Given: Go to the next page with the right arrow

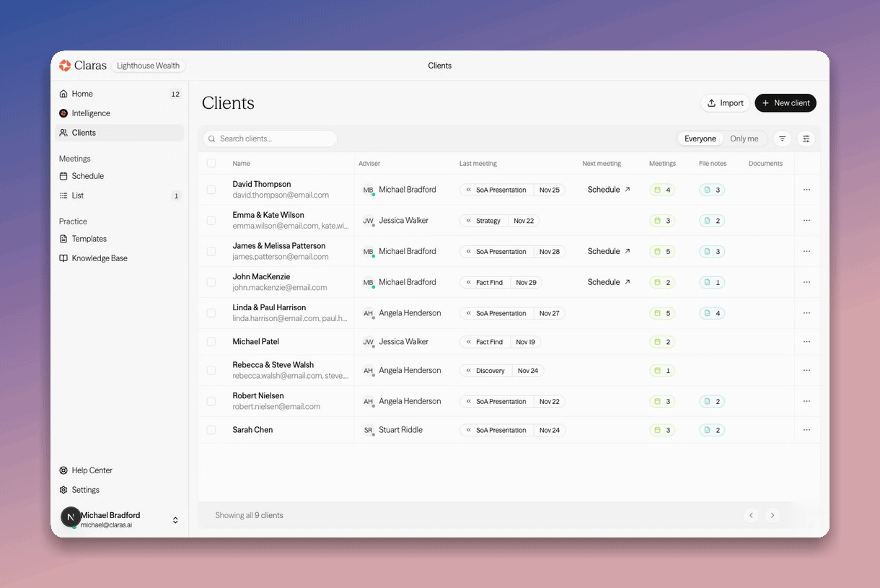Looking at the screenshot, I should pyautogui.click(x=773, y=515).
